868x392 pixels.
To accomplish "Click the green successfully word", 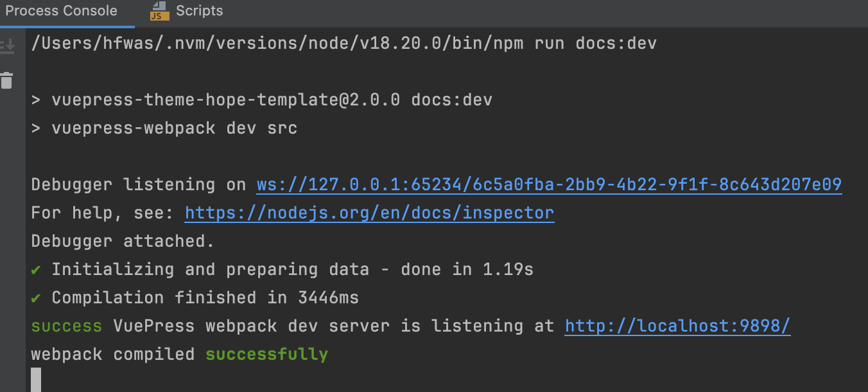I will click(x=266, y=354).
